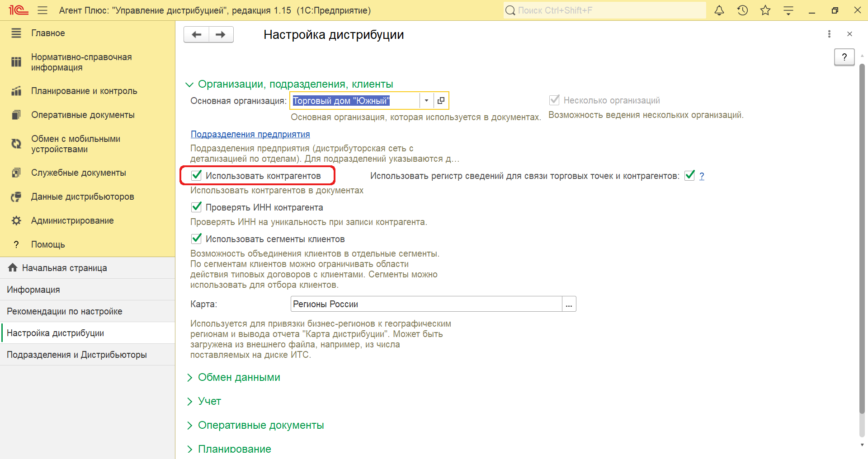Open Администрирование section

pos(72,220)
